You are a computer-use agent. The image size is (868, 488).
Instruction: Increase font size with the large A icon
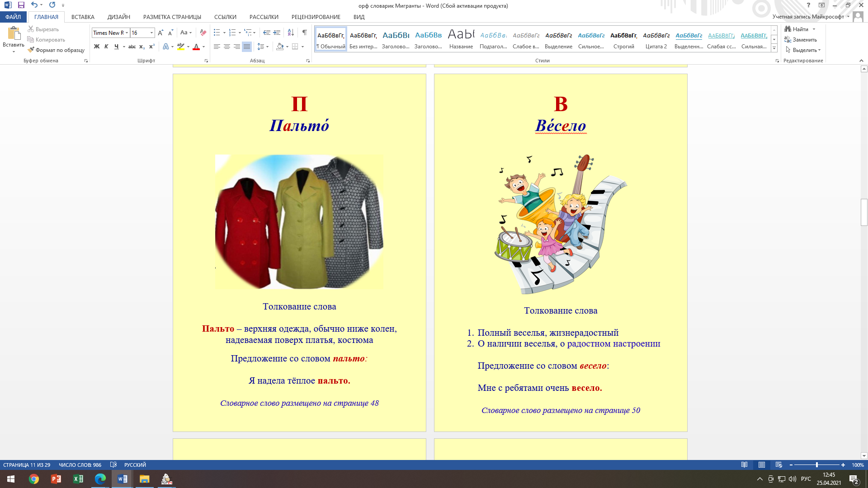pyautogui.click(x=160, y=33)
